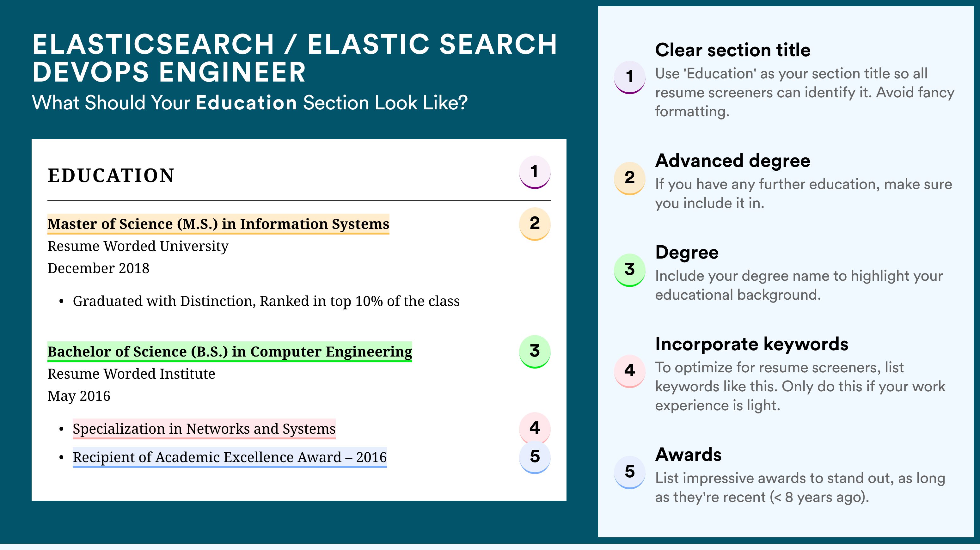Click the Specialization in Networks and Systems bullet
Screen dimensions: 980x550
pyautogui.click(x=204, y=429)
